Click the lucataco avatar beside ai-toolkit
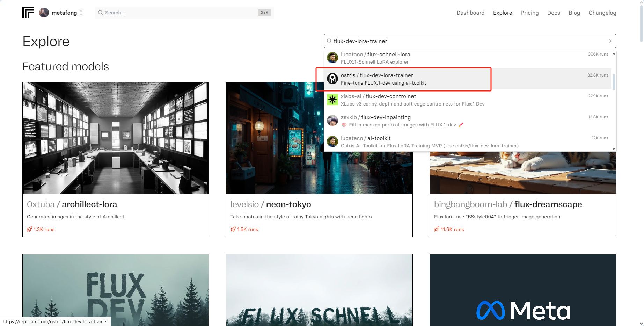 coord(332,142)
